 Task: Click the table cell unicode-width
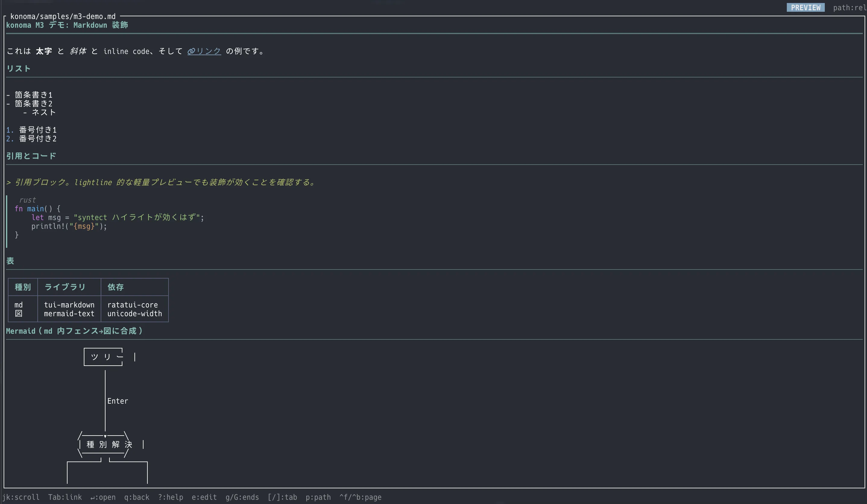pos(134,314)
